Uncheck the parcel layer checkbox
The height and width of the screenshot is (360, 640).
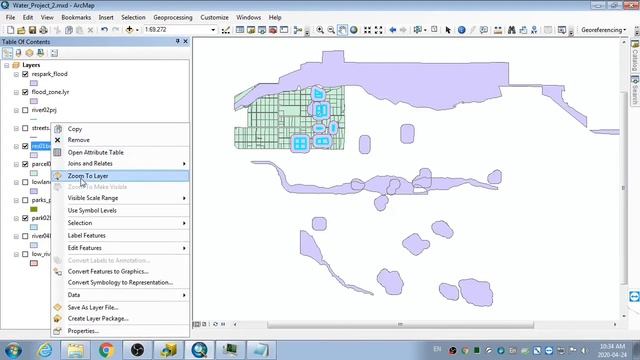pos(25,164)
